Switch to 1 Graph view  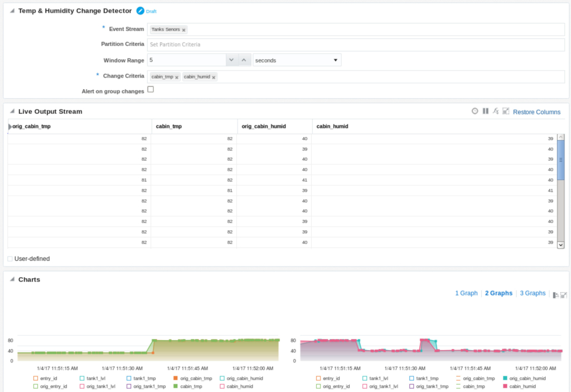[x=466, y=293]
